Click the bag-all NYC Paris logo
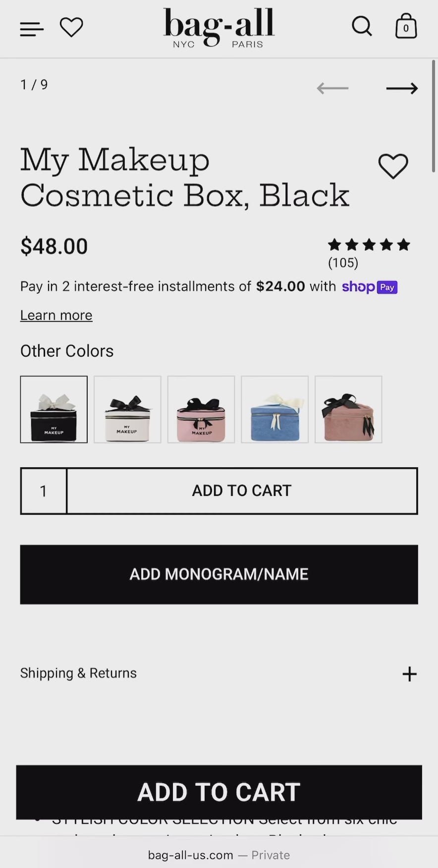This screenshot has width=438, height=868. coord(219,28)
